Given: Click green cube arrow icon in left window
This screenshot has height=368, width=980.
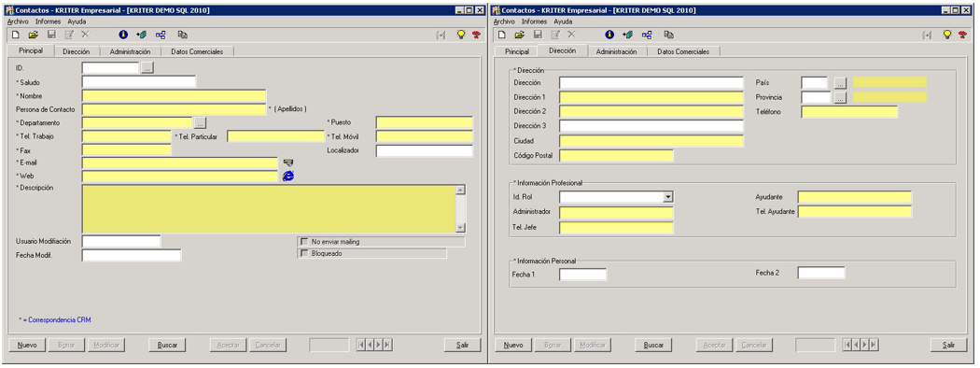Looking at the screenshot, I should tap(141, 35).
